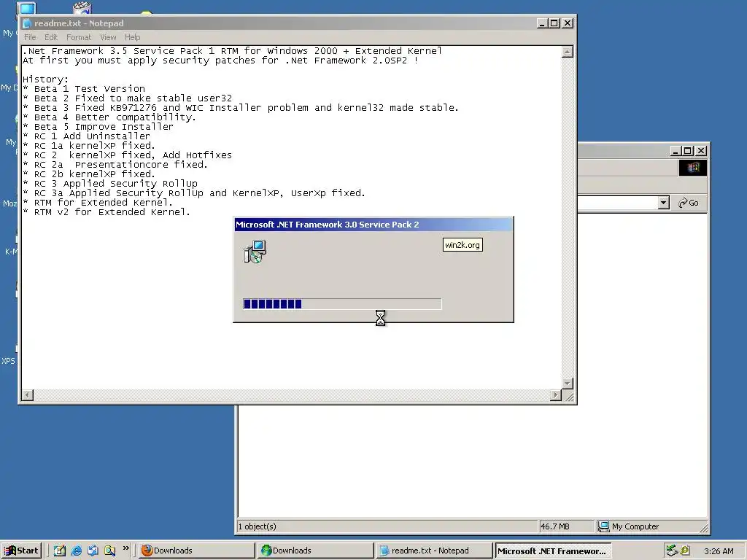Click line 'Beta 5 Improve Installer'
The width and height of the screenshot is (747, 560).
pyautogui.click(x=98, y=127)
